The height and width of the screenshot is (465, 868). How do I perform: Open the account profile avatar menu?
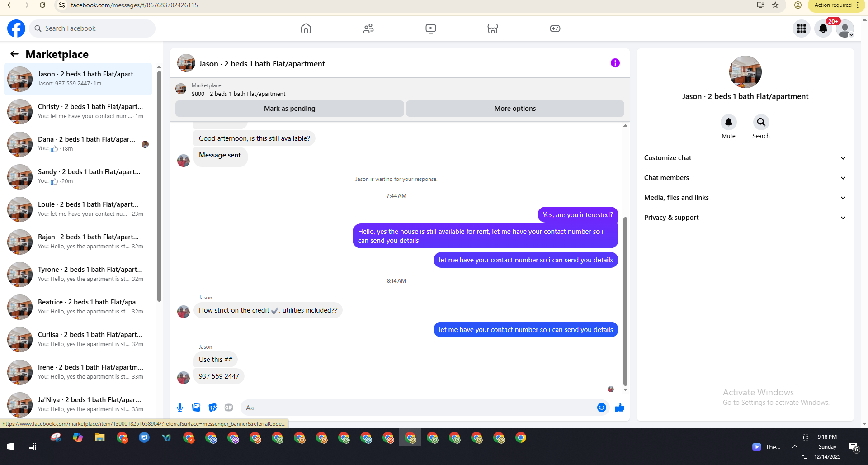pos(845,28)
